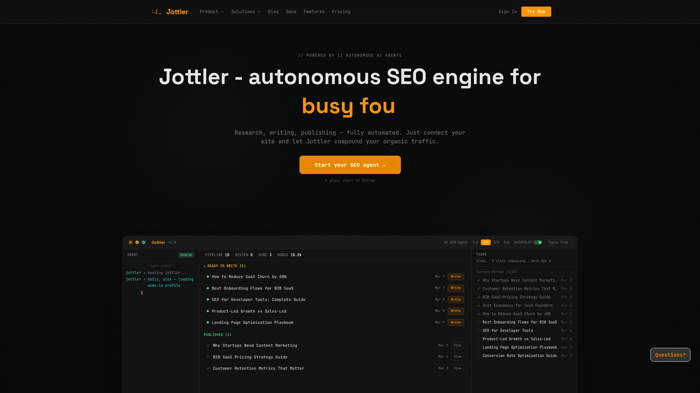Toggle the Autopilot switch

538,242
